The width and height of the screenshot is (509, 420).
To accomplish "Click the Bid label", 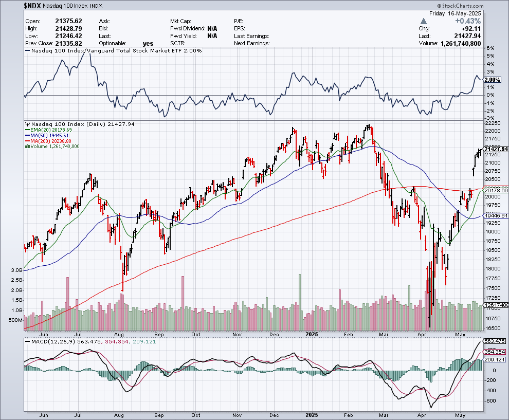I will pyautogui.click(x=103, y=29).
